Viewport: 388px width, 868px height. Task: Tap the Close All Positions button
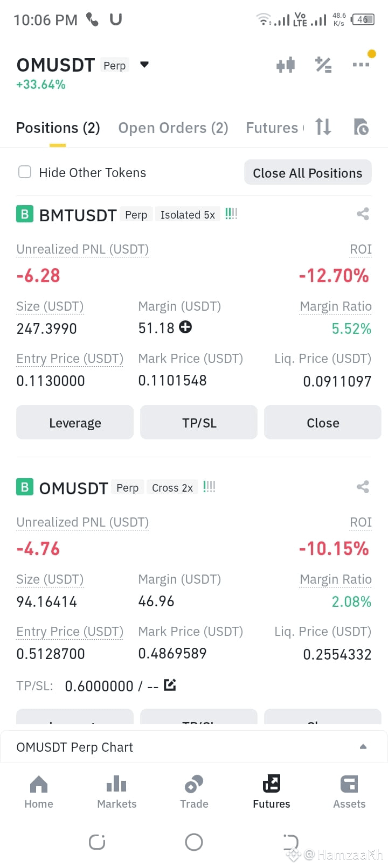point(308,172)
